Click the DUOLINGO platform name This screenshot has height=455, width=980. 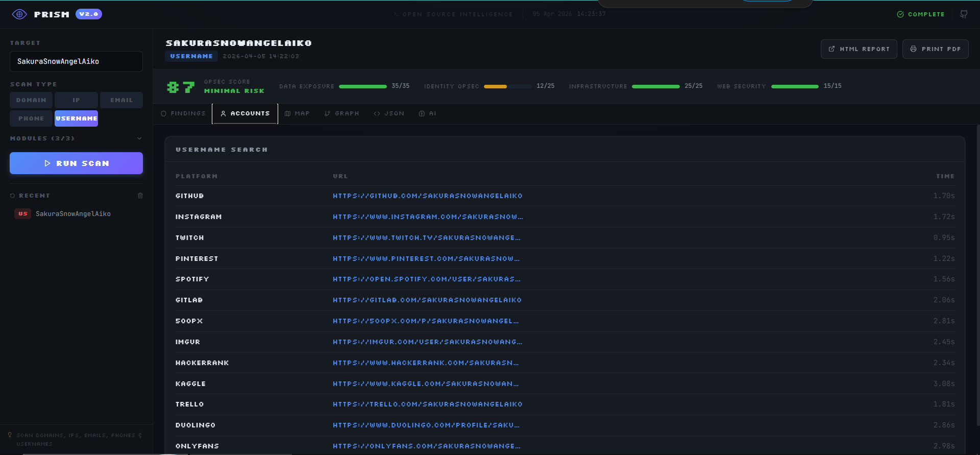[x=195, y=425]
